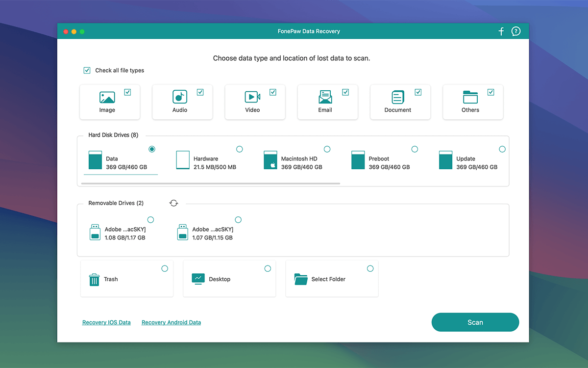Select the Update drive radio button
588x368 pixels.
(502, 149)
